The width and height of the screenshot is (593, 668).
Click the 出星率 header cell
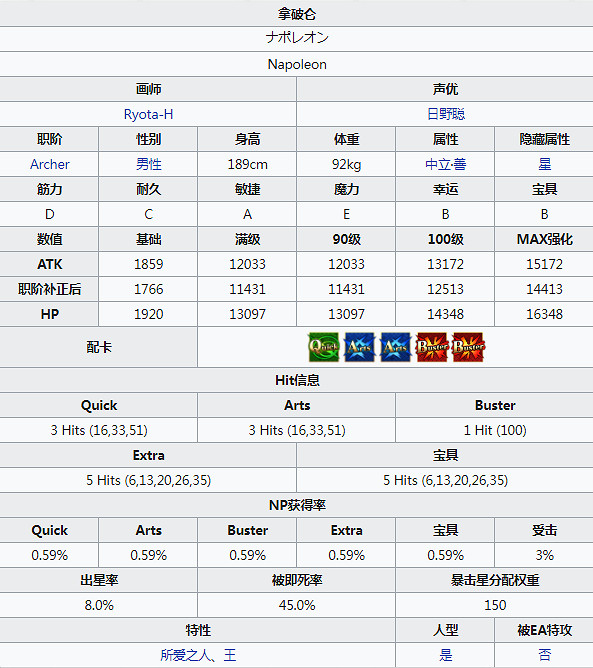coord(98,580)
